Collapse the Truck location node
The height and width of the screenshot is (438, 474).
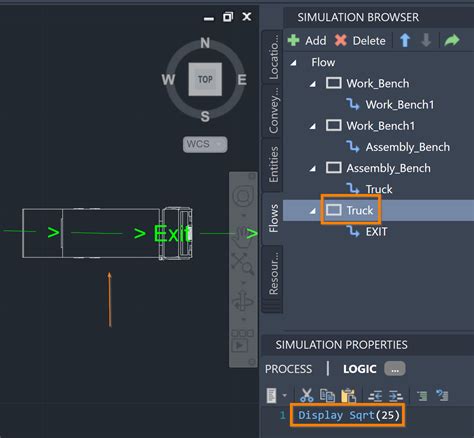pyautogui.click(x=312, y=211)
